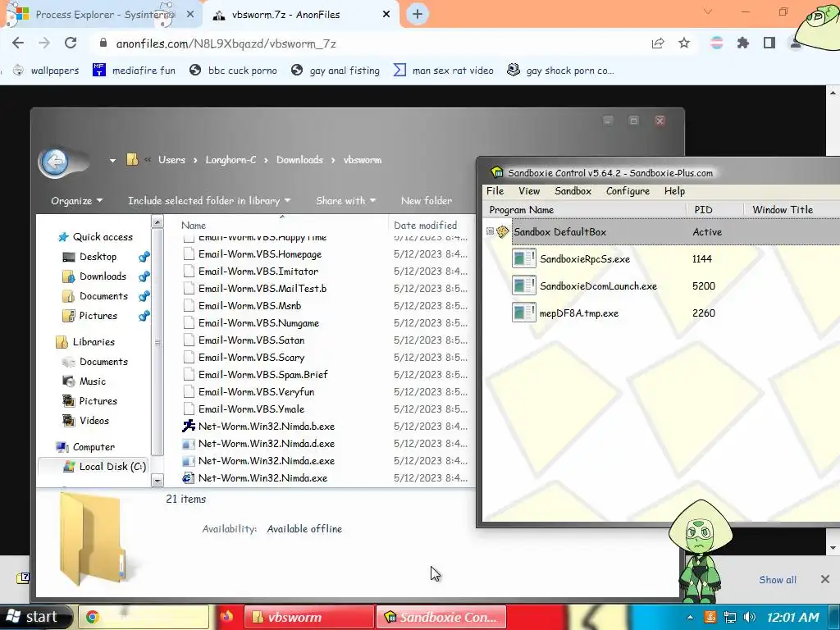840x630 pixels.
Task: Select file Email-Worm.VBS.Imitator
Action: tap(258, 271)
